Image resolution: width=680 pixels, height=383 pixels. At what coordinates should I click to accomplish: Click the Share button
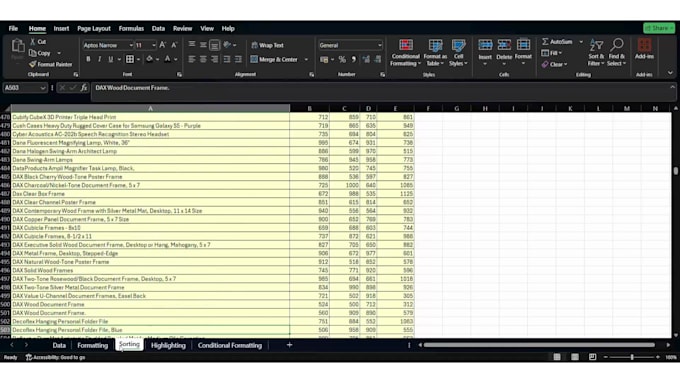click(659, 28)
